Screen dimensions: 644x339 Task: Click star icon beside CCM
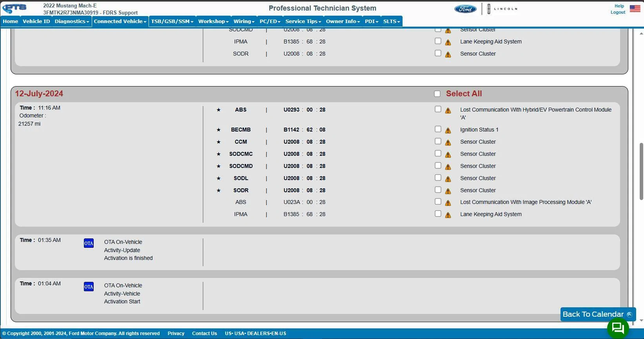(x=219, y=142)
